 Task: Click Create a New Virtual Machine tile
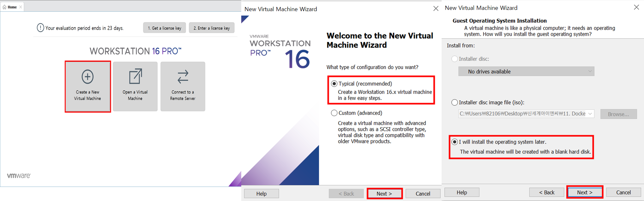(87, 86)
